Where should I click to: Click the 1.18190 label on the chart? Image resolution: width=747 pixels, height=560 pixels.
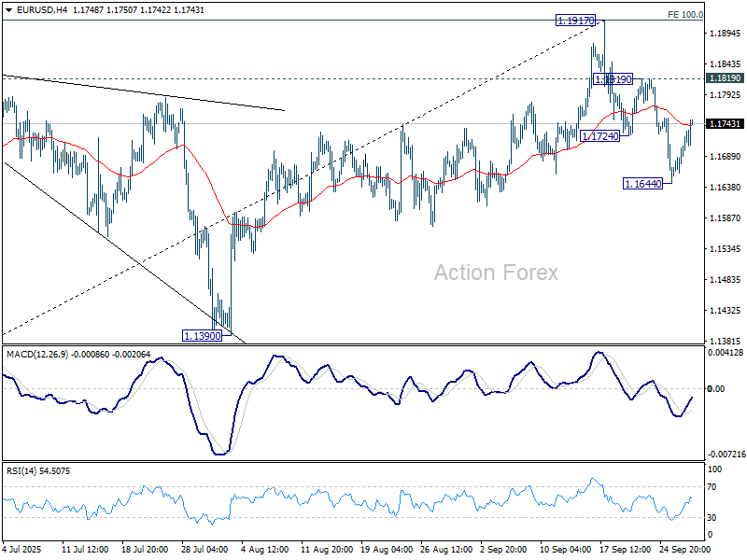[x=613, y=79]
